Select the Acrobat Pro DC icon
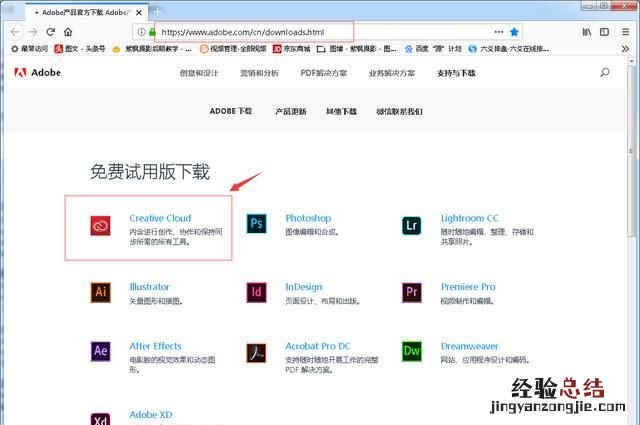The height and width of the screenshot is (425, 640). pyautogui.click(x=256, y=351)
